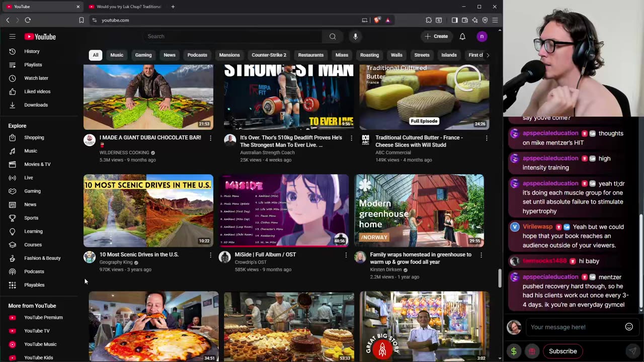This screenshot has height=362, width=644.
Task: Select the Roasting filter chip
Action: (369, 55)
